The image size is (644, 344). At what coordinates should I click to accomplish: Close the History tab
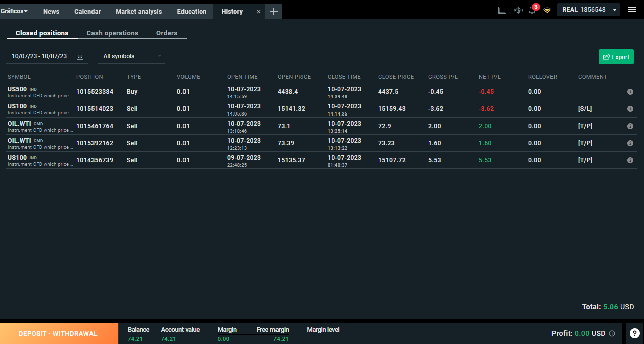tap(259, 12)
